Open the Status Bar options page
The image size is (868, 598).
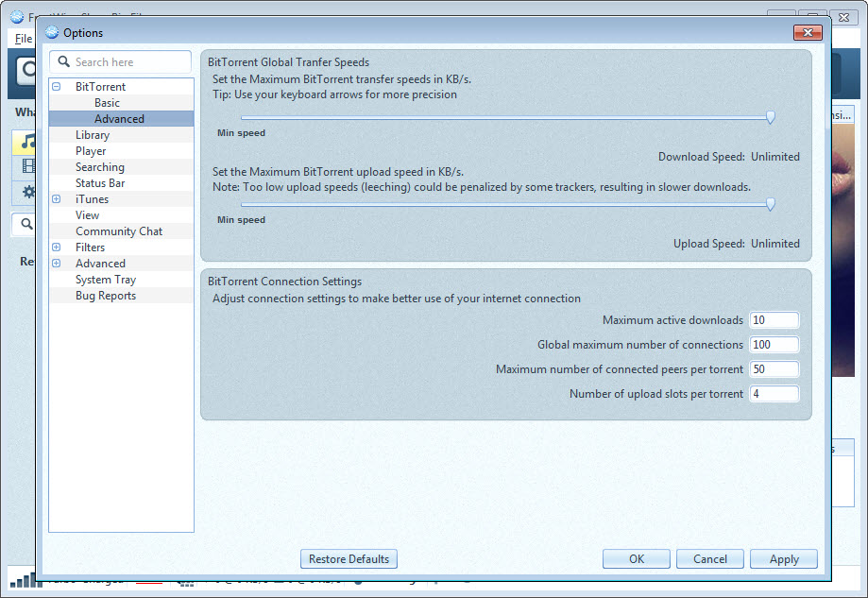(x=100, y=183)
